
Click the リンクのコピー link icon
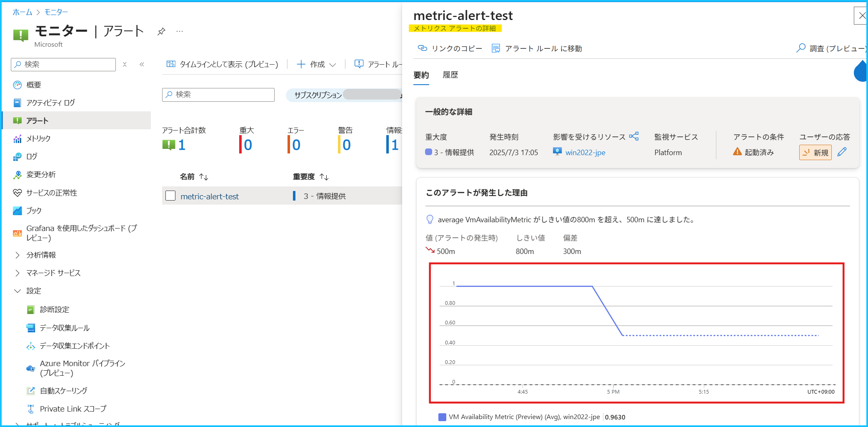[423, 48]
